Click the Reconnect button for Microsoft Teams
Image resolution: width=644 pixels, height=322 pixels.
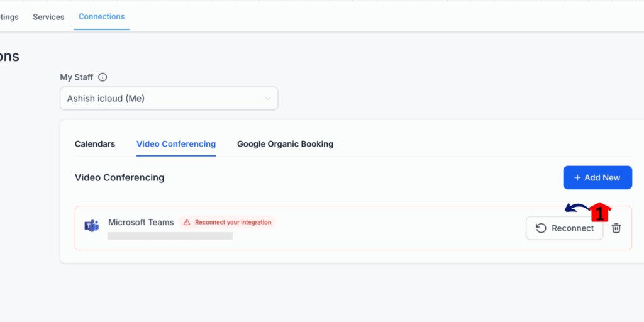pyautogui.click(x=564, y=228)
